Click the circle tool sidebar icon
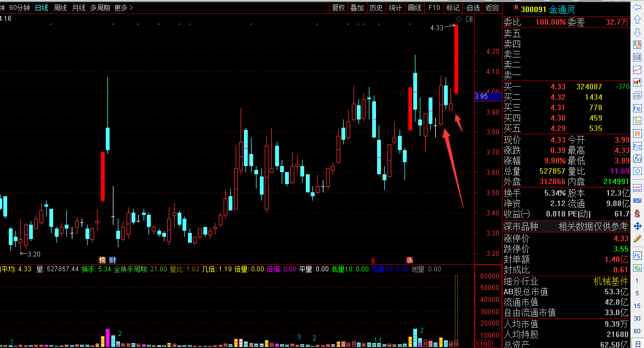Viewport: 644px width, 348px height. [637, 171]
